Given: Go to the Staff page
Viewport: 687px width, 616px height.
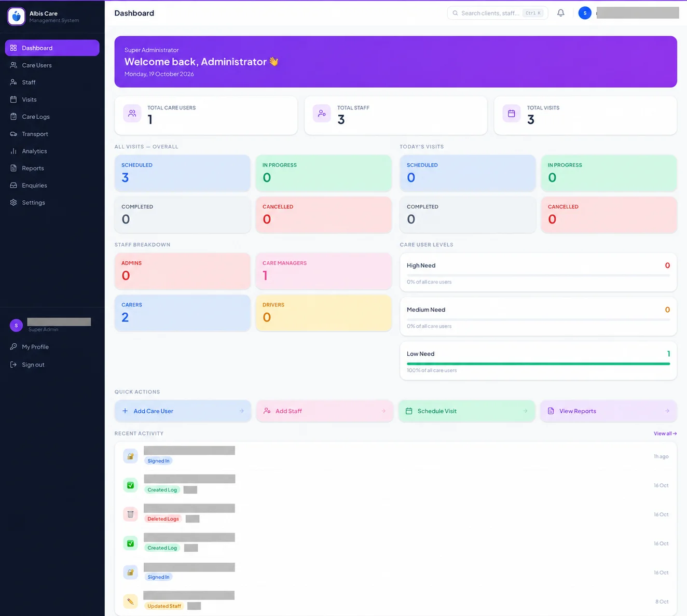Looking at the screenshot, I should [x=52, y=82].
